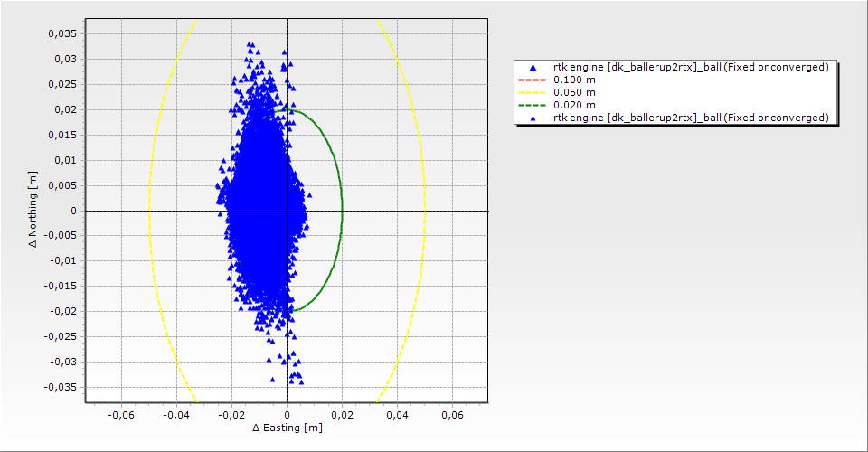Click the -0,06 Easting axis label
Viewport: 868px width, 452px height.
[x=120, y=415]
